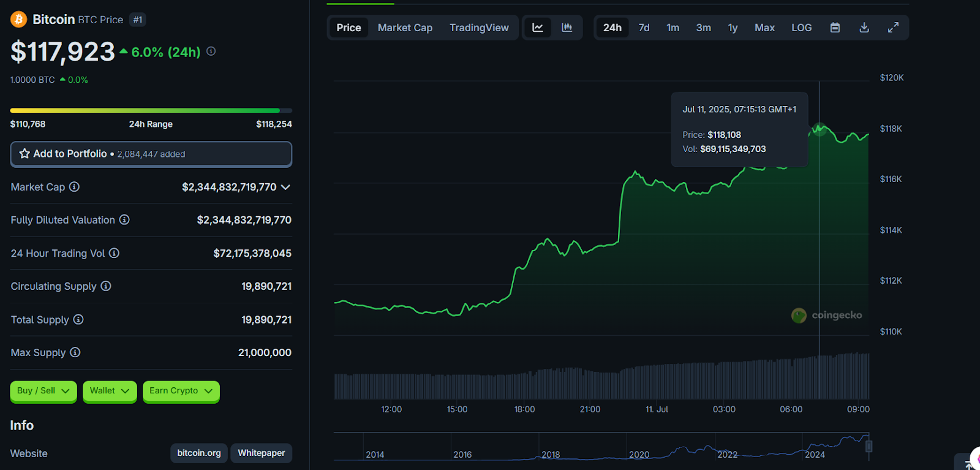Toggle LOG scale on the chart
The image size is (980, 470).
(801, 28)
